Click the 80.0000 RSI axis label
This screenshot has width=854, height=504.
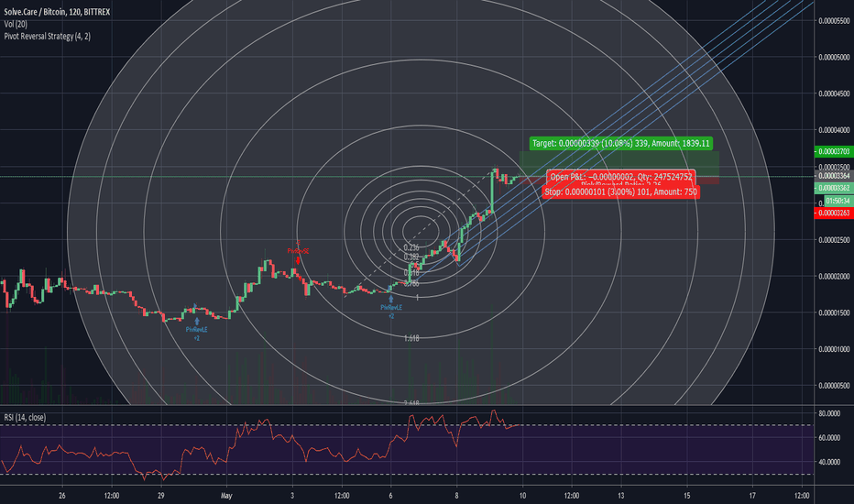coord(829,413)
